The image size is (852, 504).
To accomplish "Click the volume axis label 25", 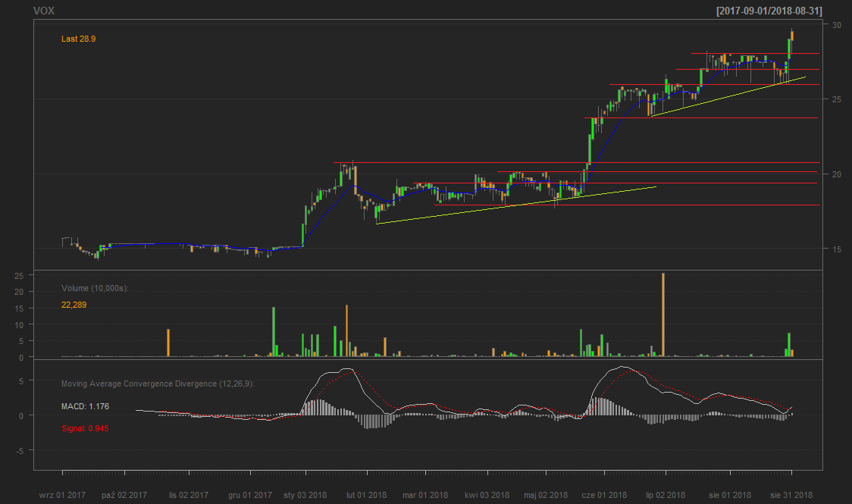I will (x=19, y=276).
